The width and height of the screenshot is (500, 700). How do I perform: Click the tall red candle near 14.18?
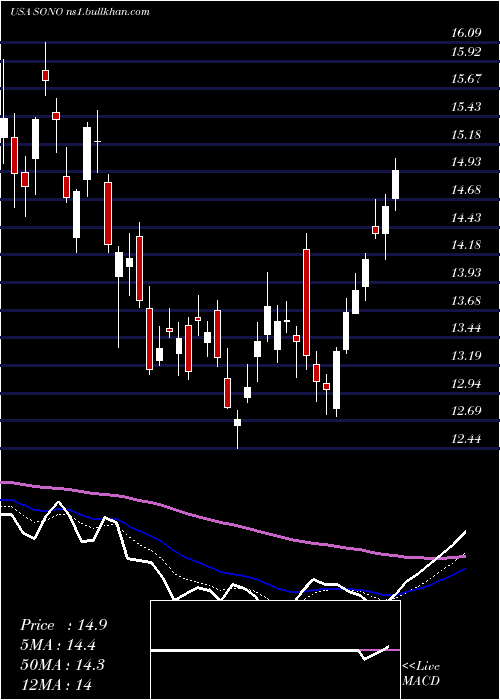pyautogui.click(x=306, y=302)
